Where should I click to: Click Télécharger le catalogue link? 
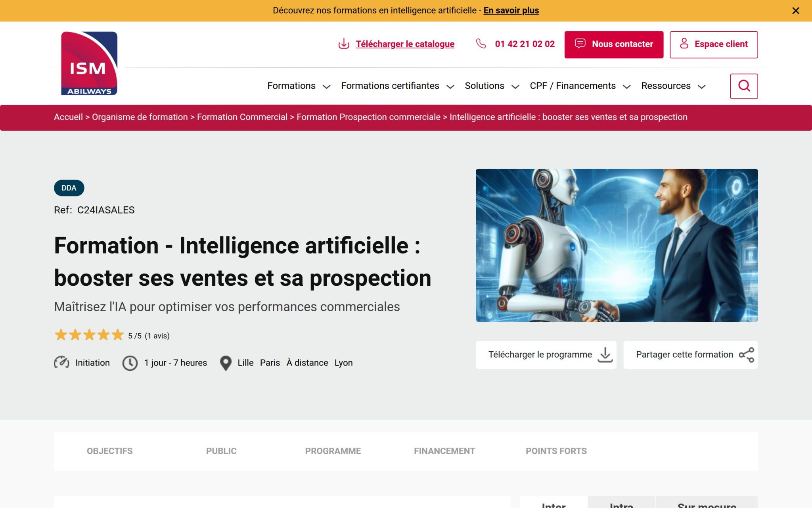point(405,44)
